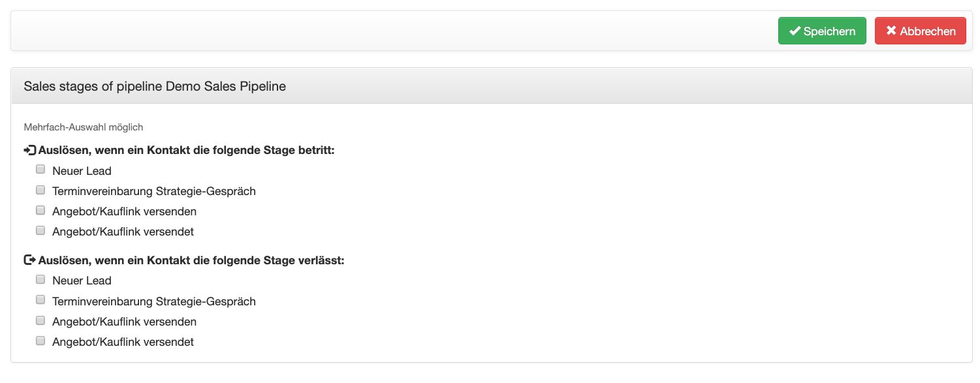Click the Auslösen betritt section label
Viewport: 980px width, 383px height.
[187, 151]
